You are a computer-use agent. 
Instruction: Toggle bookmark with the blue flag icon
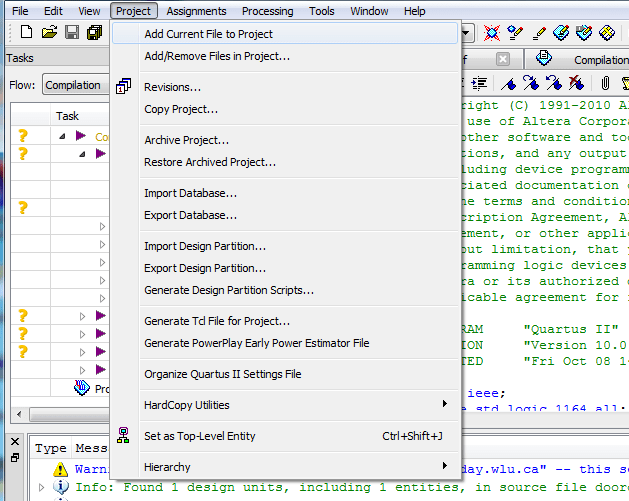[509, 83]
